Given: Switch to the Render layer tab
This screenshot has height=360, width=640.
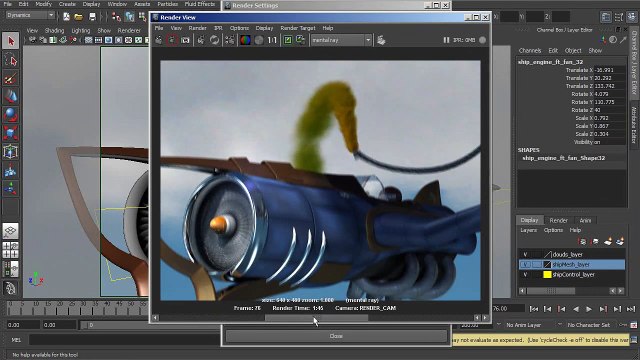Looking at the screenshot, I should click(x=558, y=220).
